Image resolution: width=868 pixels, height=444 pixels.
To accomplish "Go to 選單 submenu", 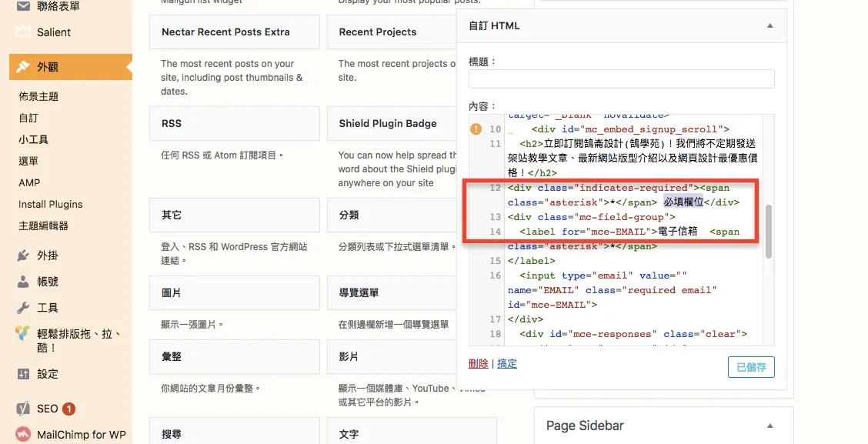I will tap(28, 161).
